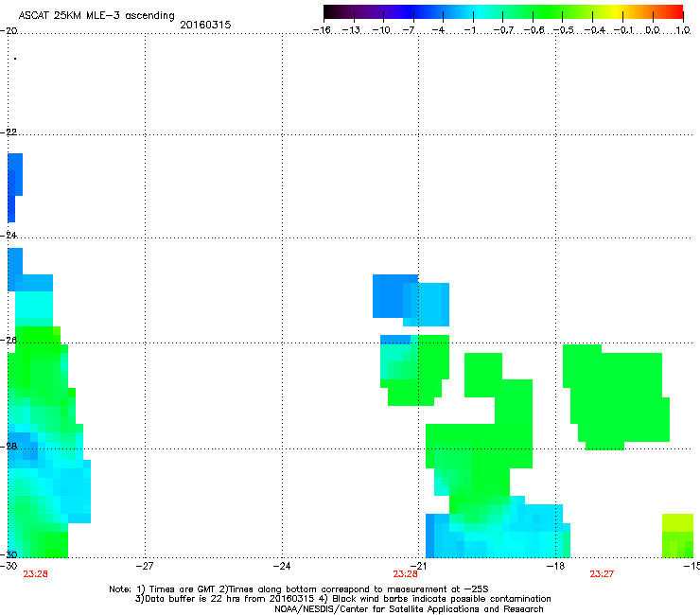Click the "-7" color scale label

409,30
